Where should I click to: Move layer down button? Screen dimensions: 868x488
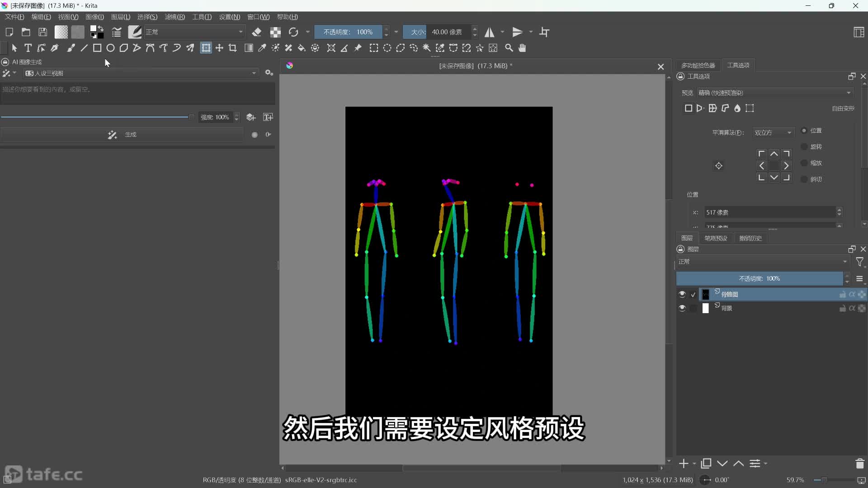click(722, 464)
